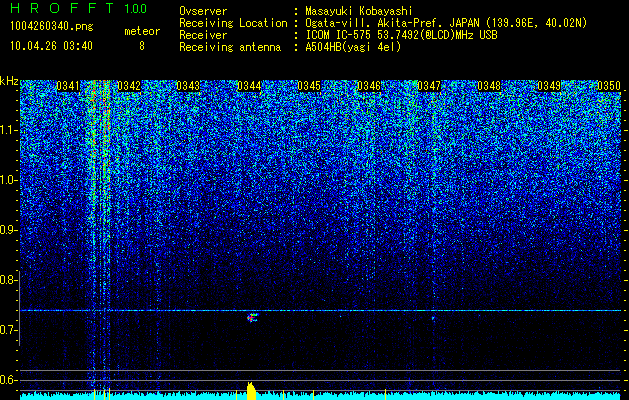Click the 0.7 frequency axis label
Screen dimensions: 629x400
point(9,330)
